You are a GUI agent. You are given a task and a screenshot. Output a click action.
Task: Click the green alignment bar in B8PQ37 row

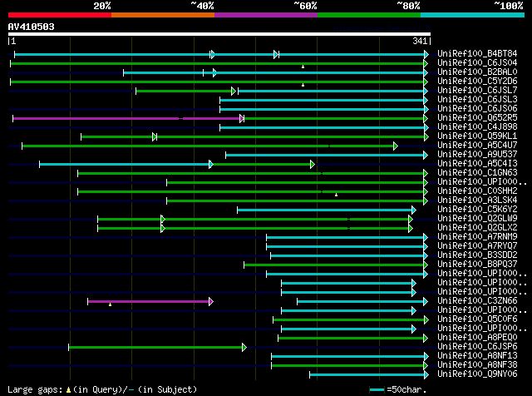(335, 265)
